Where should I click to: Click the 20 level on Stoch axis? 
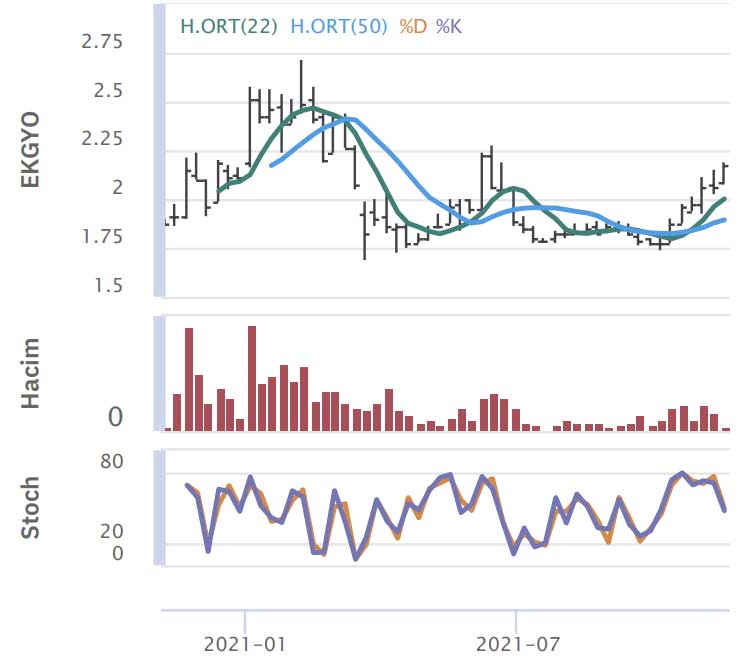tap(110, 532)
